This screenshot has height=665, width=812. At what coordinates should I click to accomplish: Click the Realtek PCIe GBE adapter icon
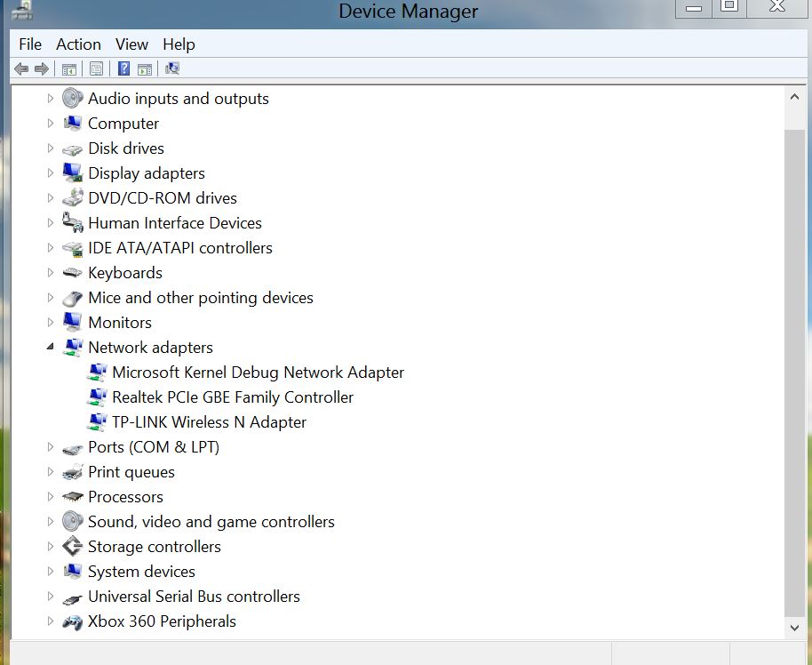pyautogui.click(x=97, y=397)
